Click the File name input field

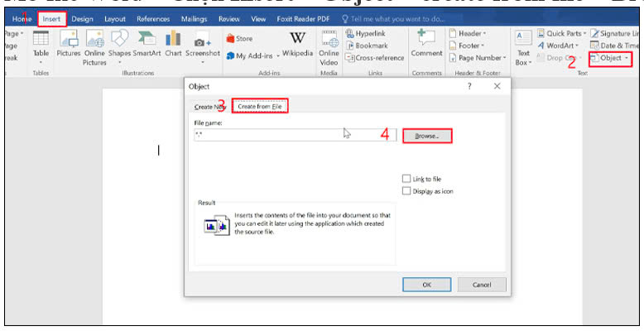(x=296, y=135)
